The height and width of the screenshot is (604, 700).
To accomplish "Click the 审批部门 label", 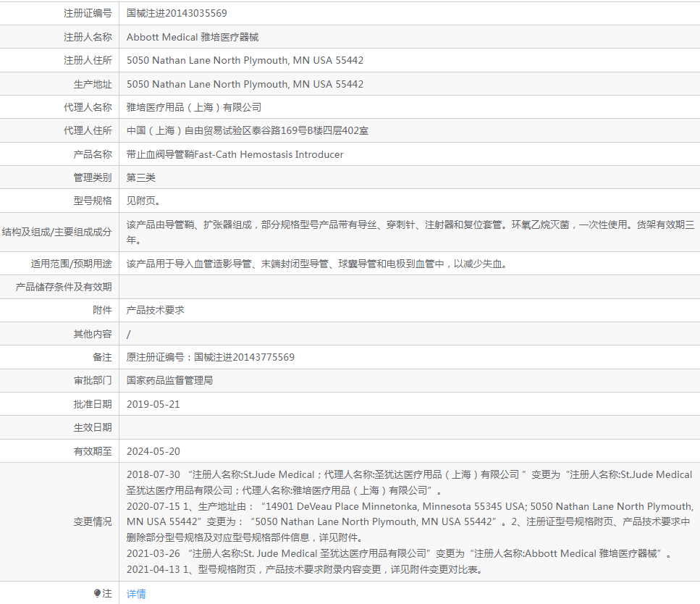I will 93,381.
